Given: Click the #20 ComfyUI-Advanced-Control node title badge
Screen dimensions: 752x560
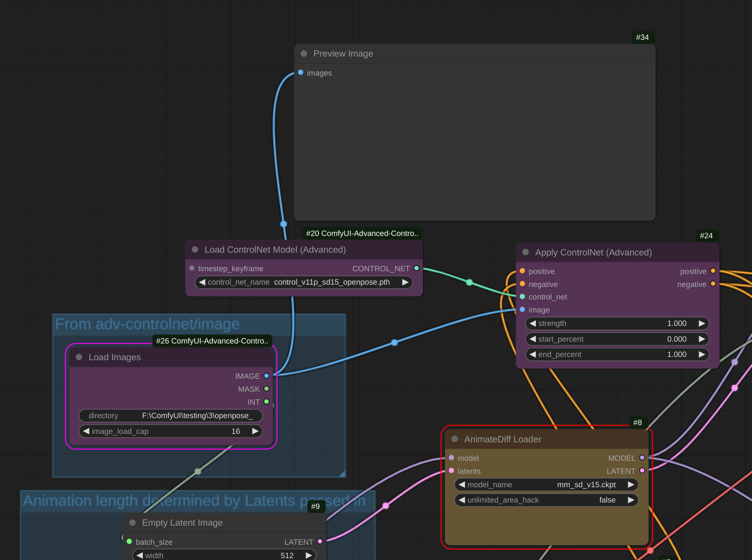Looking at the screenshot, I should coord(362,233).
